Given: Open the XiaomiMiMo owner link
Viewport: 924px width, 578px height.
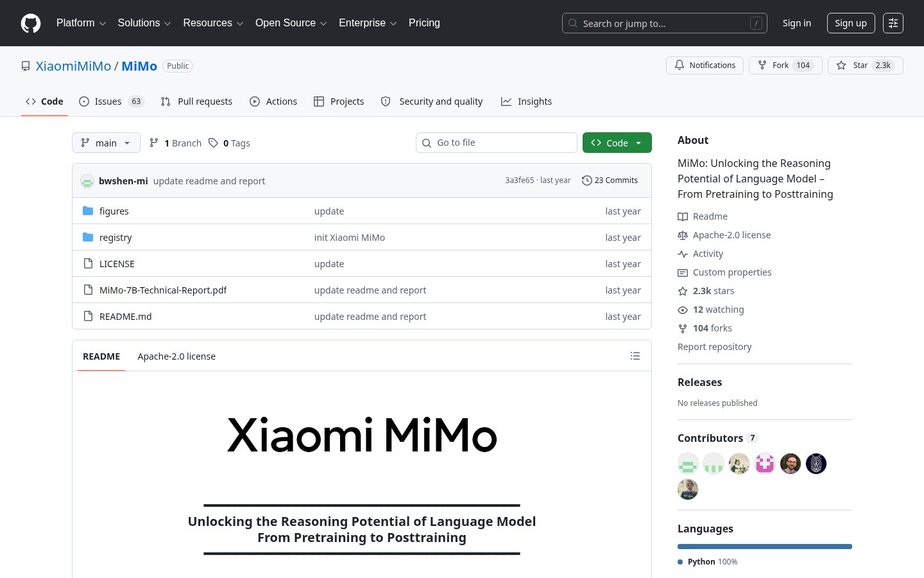Looking at the screenshot, I should [73, 66].
